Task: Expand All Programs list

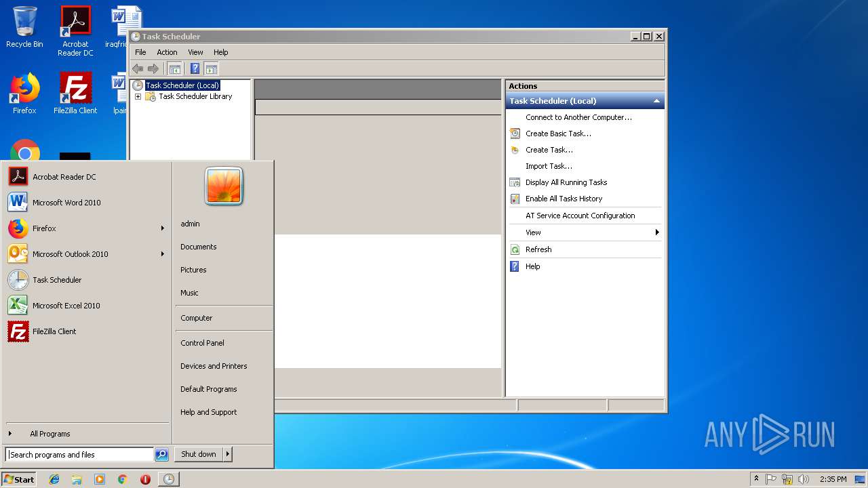Action: [x=86, y=434]
